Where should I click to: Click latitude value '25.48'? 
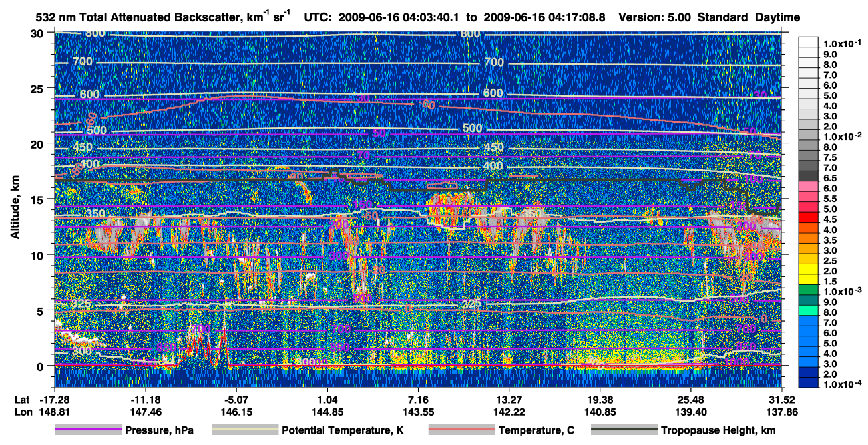691,400
